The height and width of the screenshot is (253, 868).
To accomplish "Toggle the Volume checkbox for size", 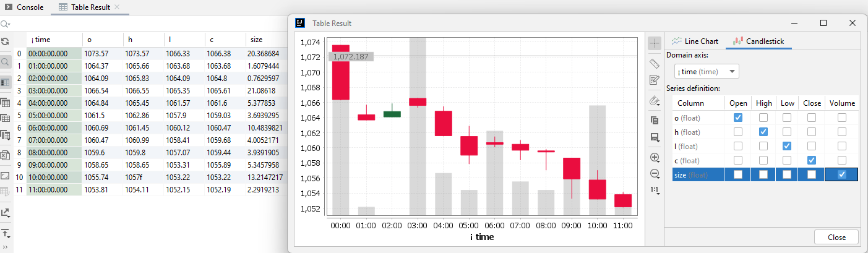I will pos(841,175).
